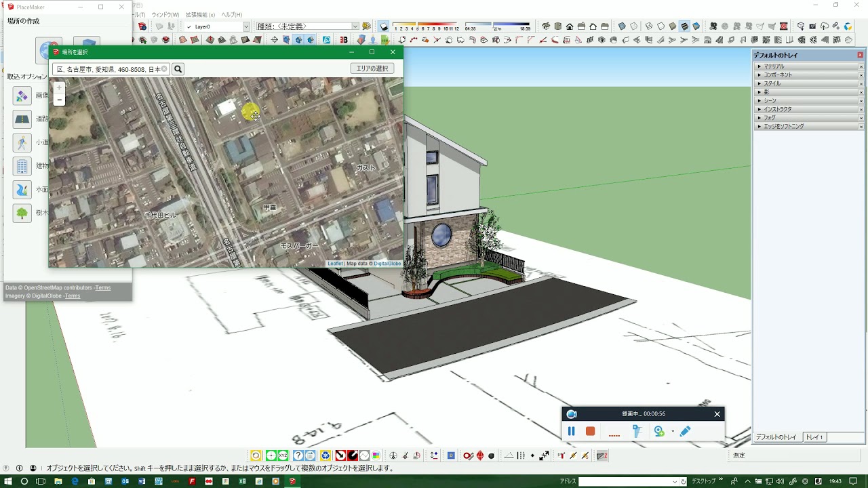The height and width of the screenshot is (488, 868).
Task: Open the ヘルプ(H) menu
Action: tap(232, 14)
